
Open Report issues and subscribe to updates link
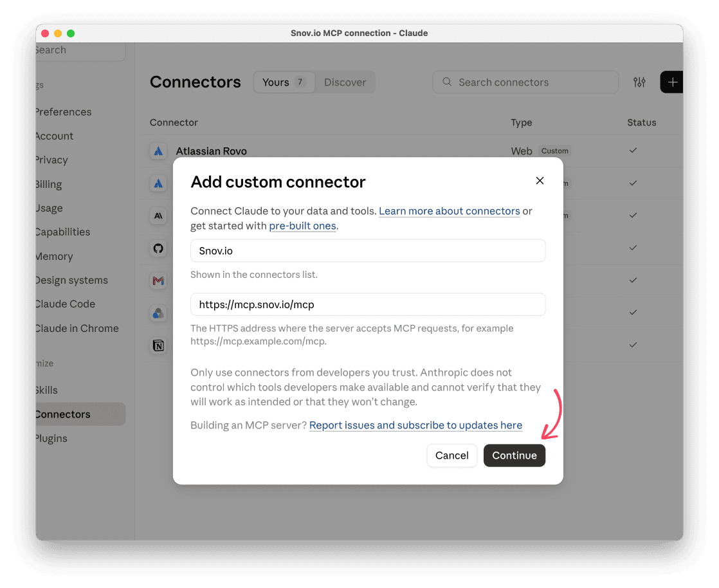415,425
